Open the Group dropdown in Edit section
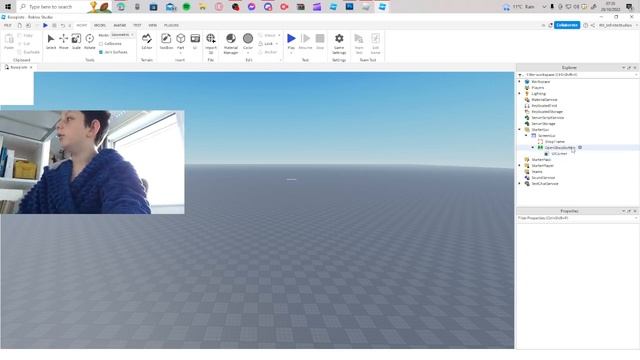 pyautogui.click(x=279, y=35)
